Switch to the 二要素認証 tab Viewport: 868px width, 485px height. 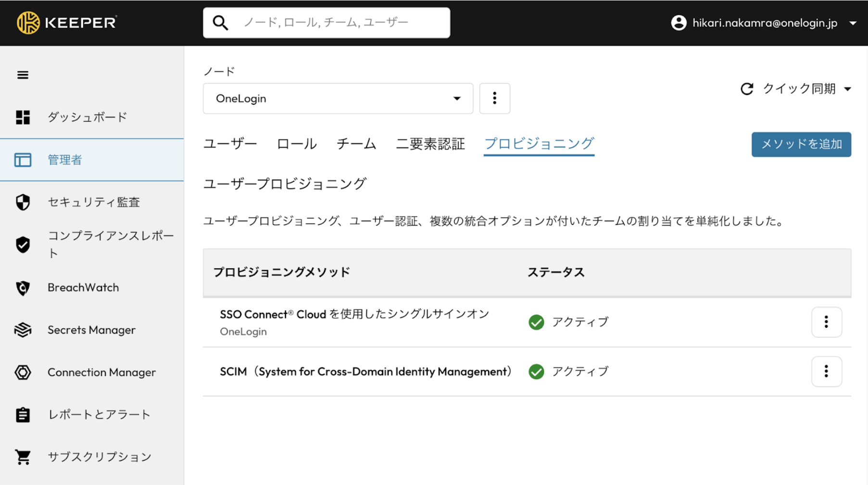pos(430,144)
